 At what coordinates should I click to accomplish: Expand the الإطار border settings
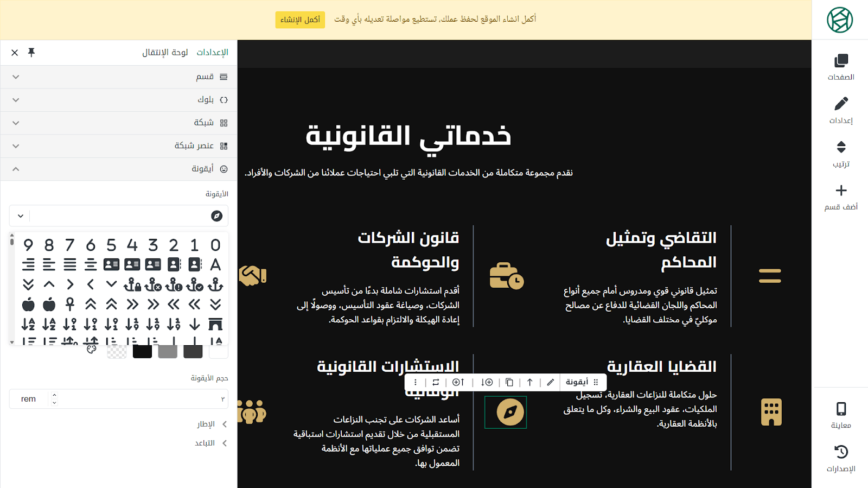pos(211,424)
